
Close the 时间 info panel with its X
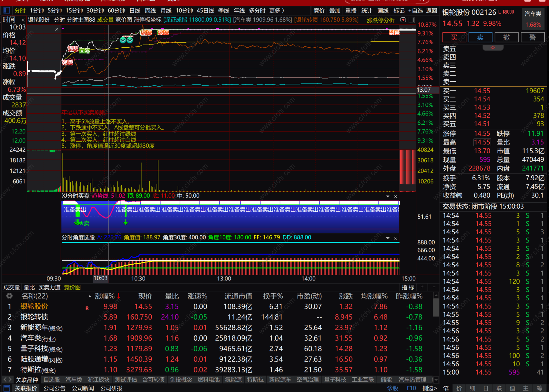coord(23,20)
